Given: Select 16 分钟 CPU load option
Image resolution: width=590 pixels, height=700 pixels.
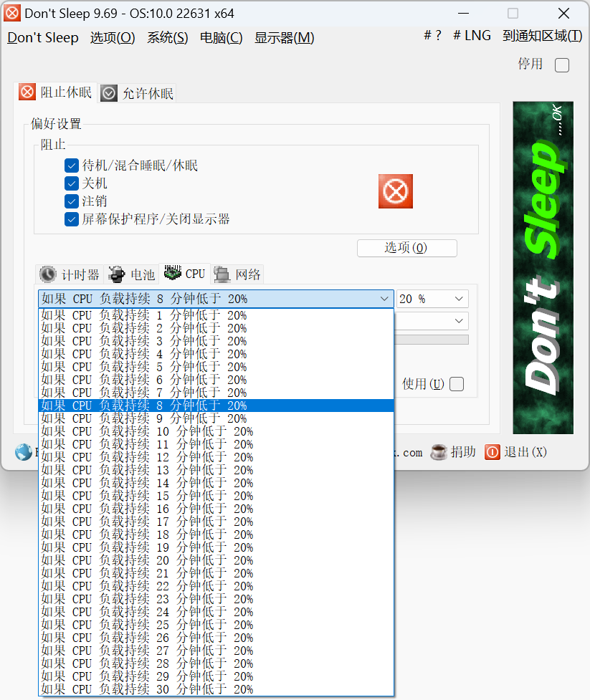Looking at the screenshot, I should pos(217,509).
